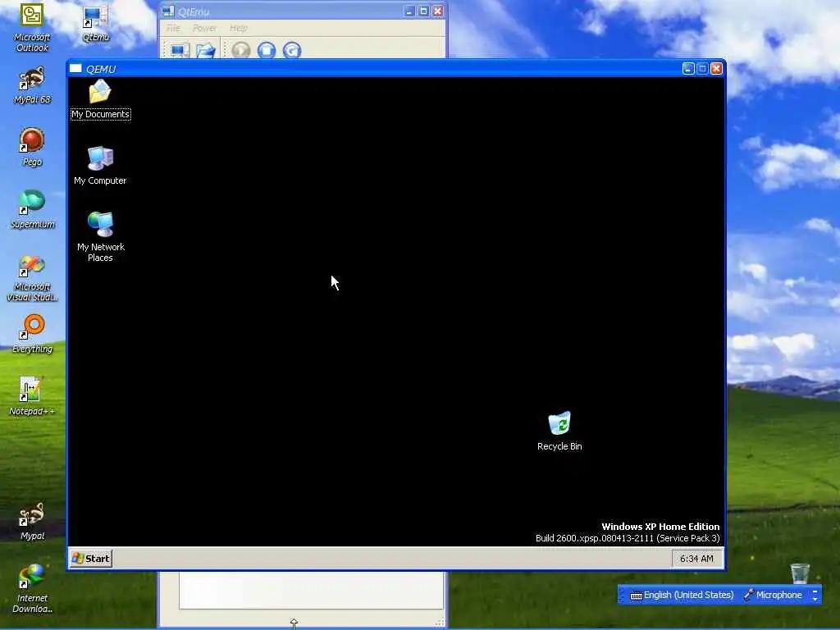The height and width of the screenshot is (630, 840).
Task: Select My Documents icon inside QEMU
Action: point(100,99)
